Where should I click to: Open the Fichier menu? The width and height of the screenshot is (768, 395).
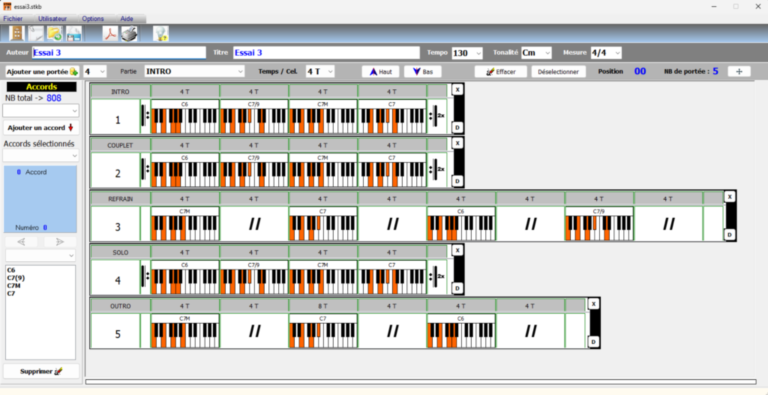pos(13,19)
